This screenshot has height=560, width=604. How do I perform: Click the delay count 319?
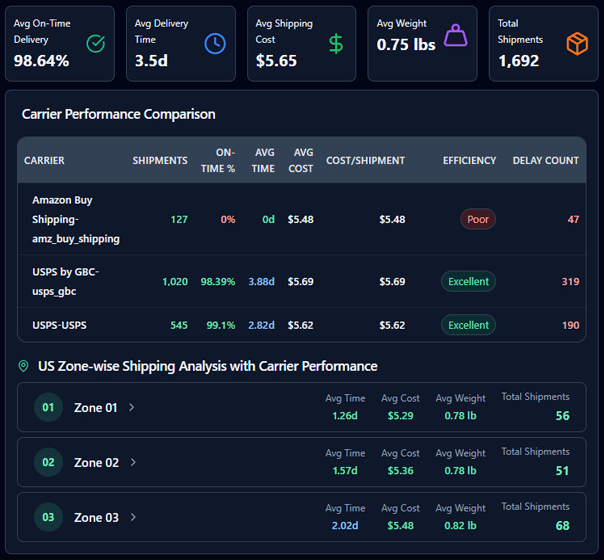pos(570,282)
